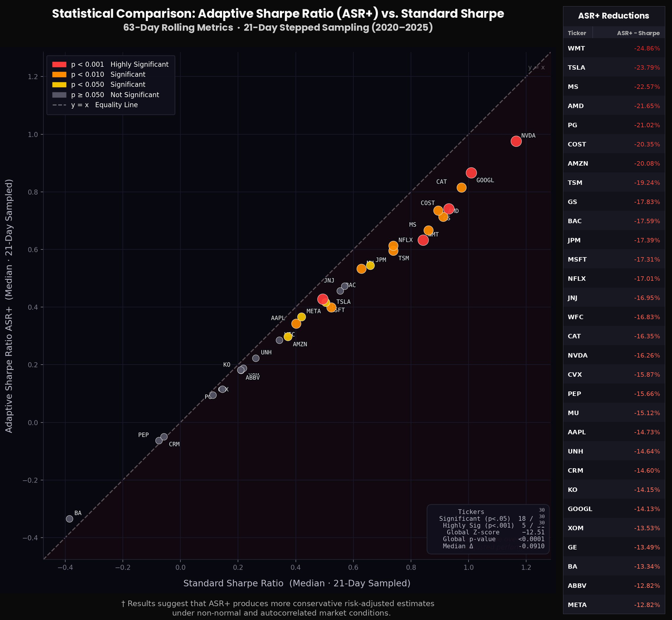Click the 'ASR+ Reductions' table heading

coord(614,16)
